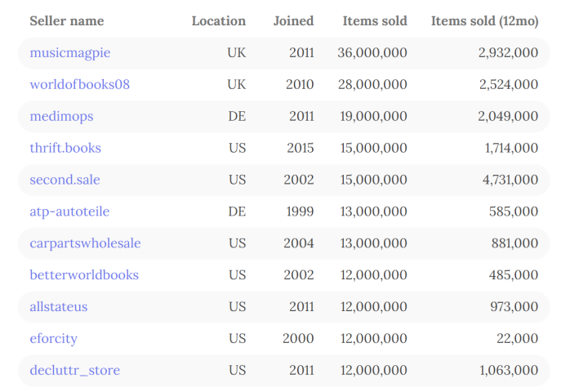Click the Items sold column header

click(374, 20)
